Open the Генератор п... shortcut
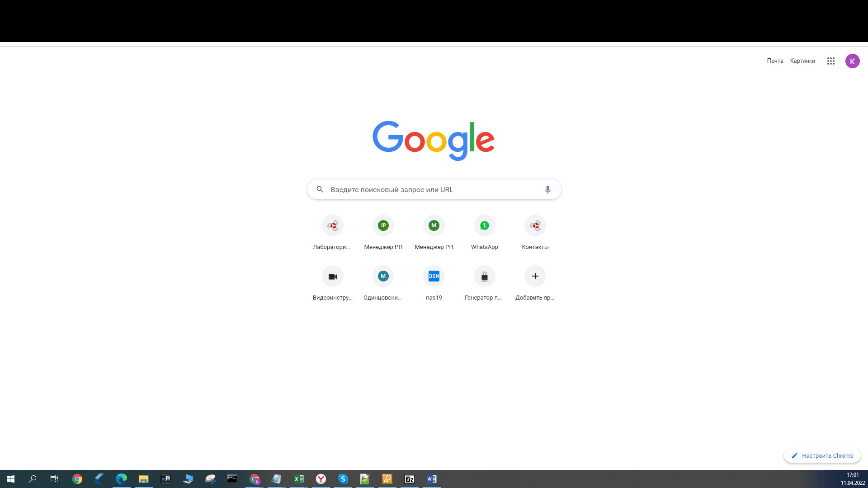 485,284
